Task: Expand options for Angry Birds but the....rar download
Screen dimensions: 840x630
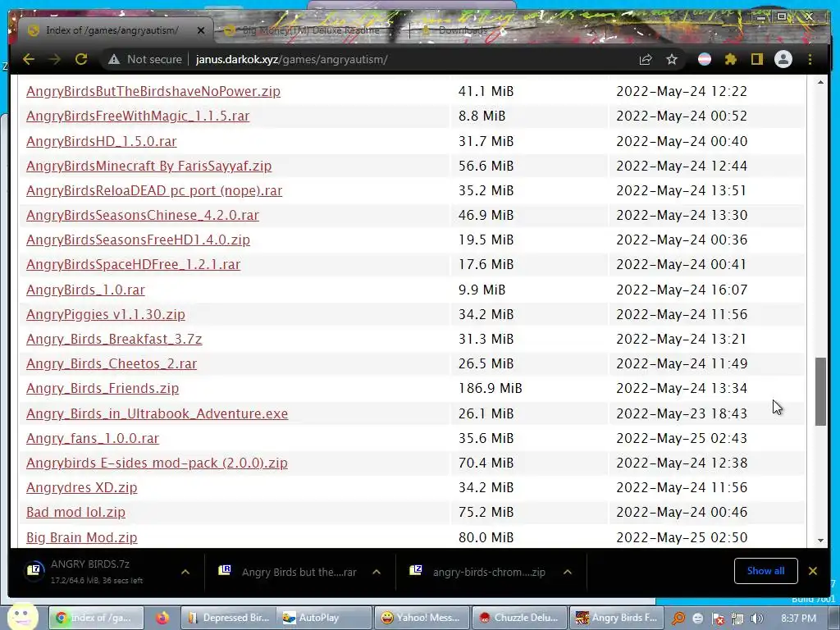Action: [x=377, y=572]
